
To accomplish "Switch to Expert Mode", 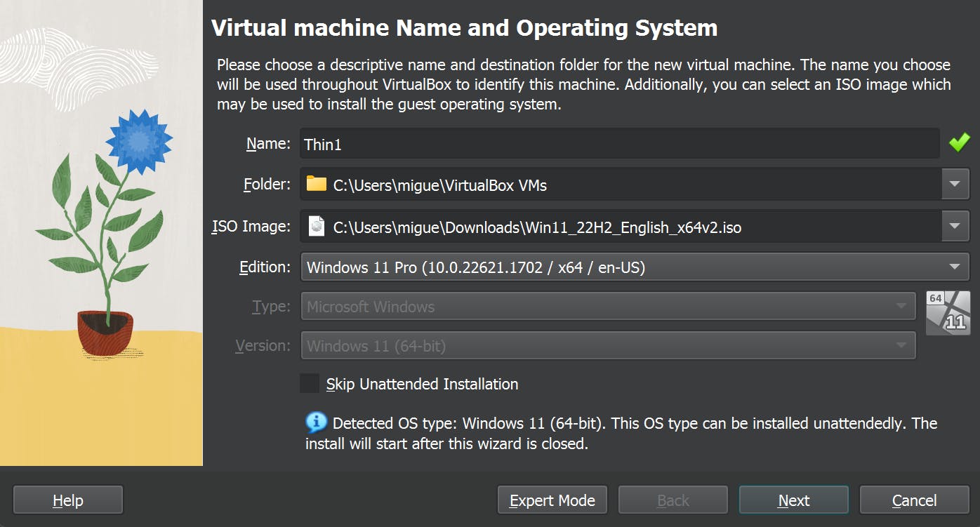I will click(x=552, y=500).
